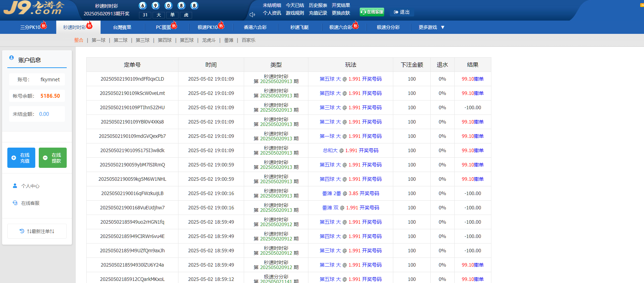
Task: Click the minus icon on 在线提款 button
Action: click(x=45, y=158)
